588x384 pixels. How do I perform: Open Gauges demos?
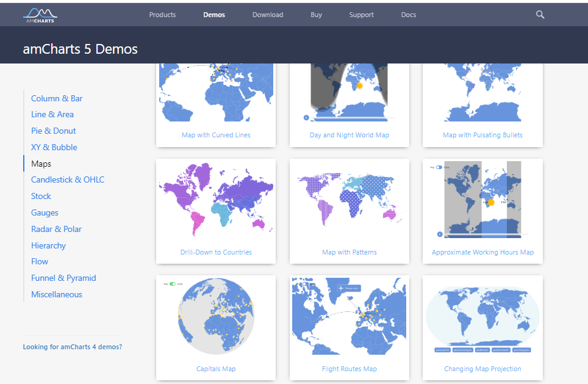pyautogui.click(x=45, y=213)
